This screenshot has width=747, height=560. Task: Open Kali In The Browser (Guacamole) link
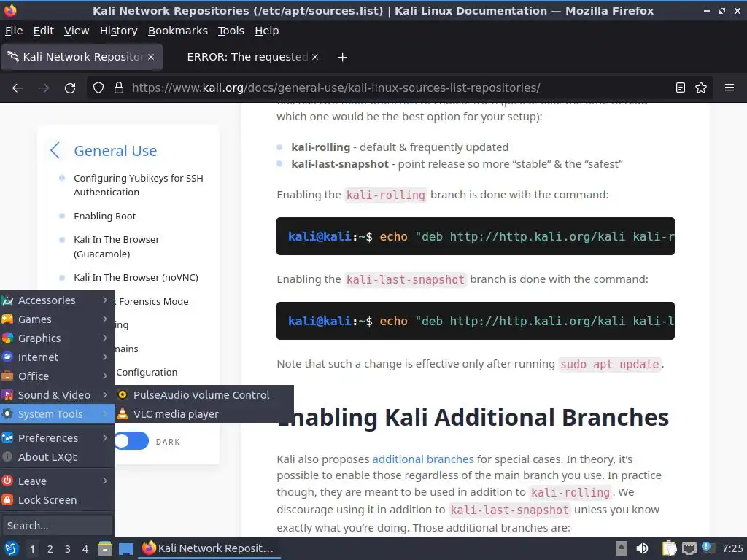pyautogui.click(x=117, y=246)
